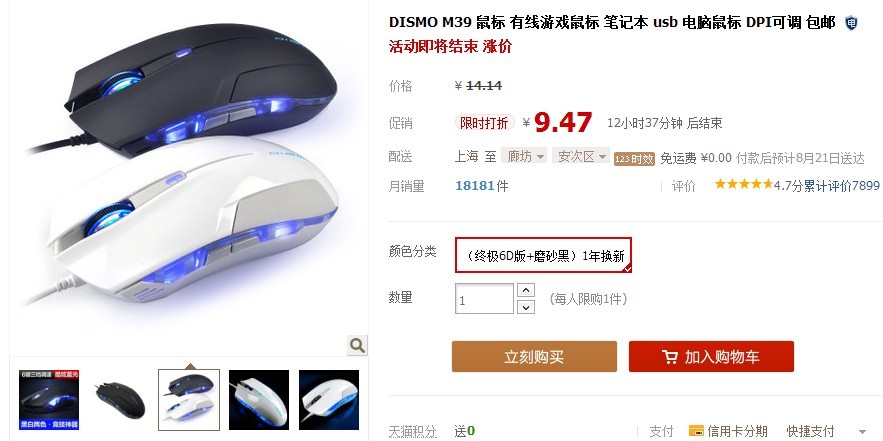Click the 限时打折 promotion tag

point(484,123)
